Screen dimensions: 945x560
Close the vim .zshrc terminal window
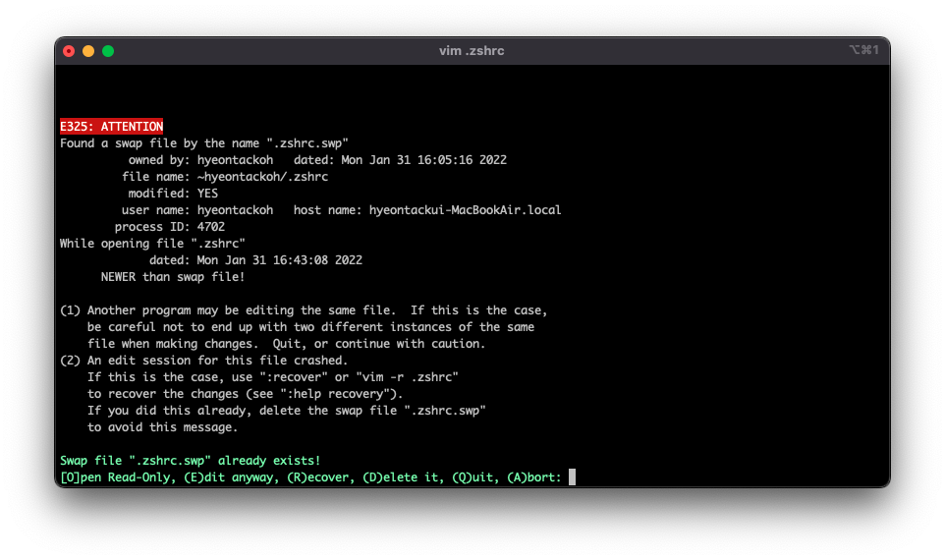coord(69,51)
